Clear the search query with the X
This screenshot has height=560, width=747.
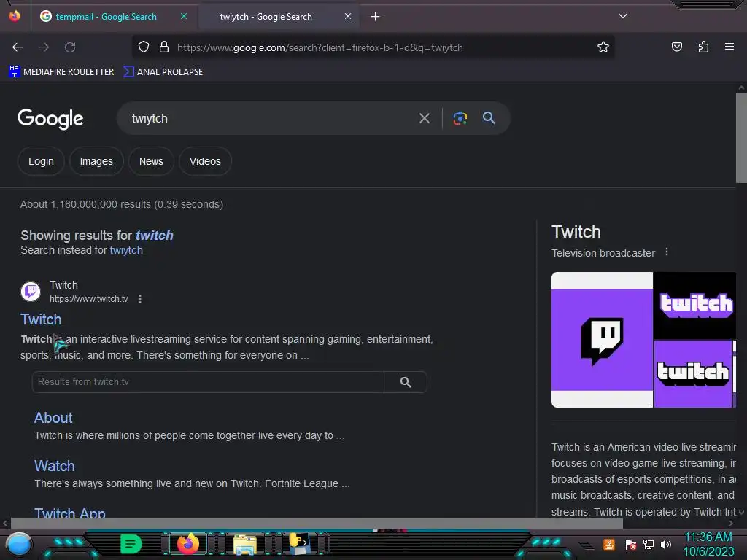click(x=424, y=118)
